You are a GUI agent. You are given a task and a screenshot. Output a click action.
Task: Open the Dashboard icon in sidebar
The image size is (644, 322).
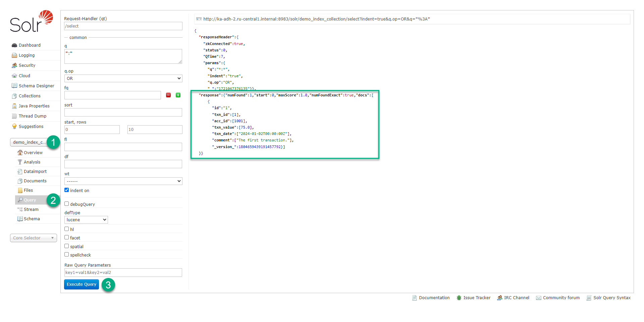click(x=14, y=45)
